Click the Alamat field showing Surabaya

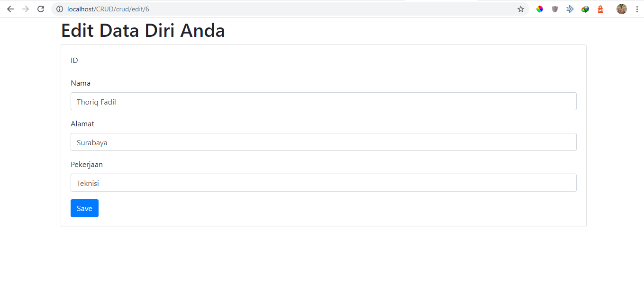coord(323,142)
